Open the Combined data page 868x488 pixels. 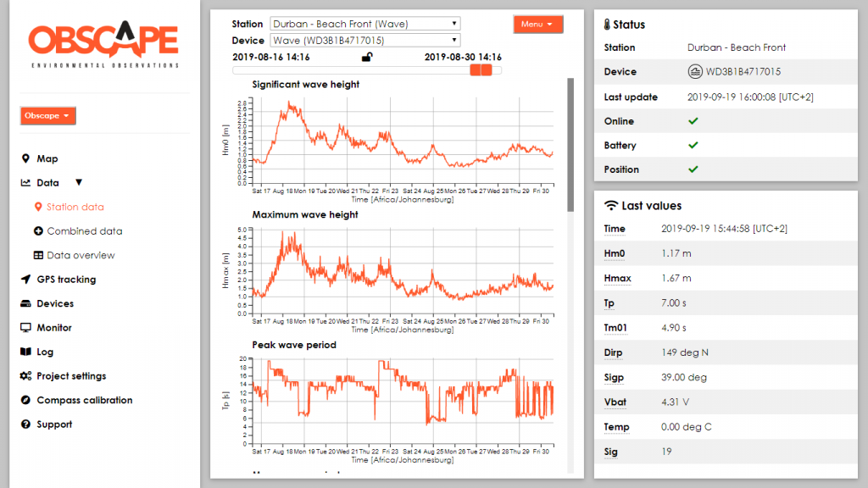tap(84, 231)
